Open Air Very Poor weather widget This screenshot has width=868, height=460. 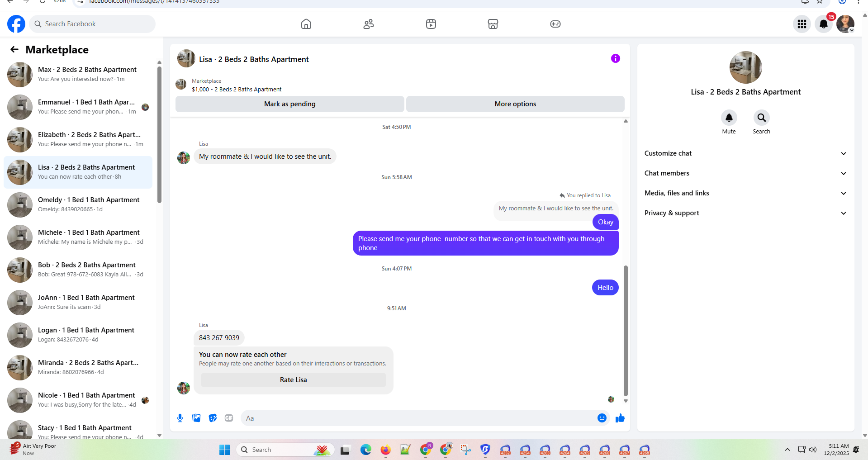pyautogui.click(x=34, y=449)
